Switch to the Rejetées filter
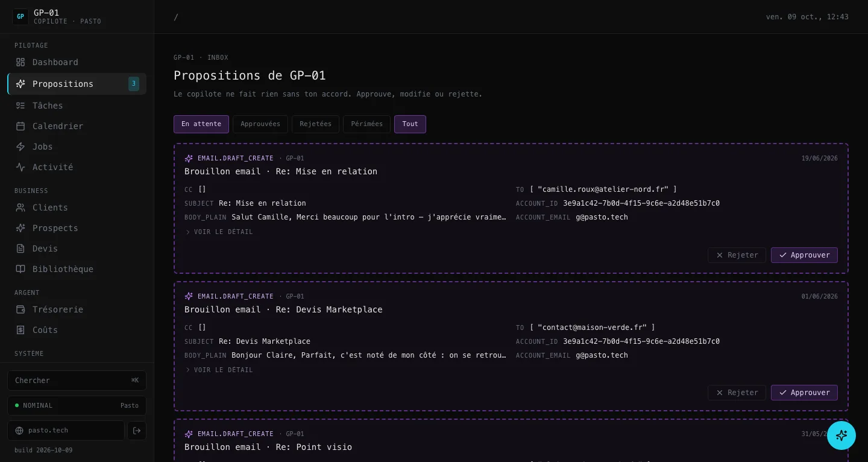 point(316,124)
